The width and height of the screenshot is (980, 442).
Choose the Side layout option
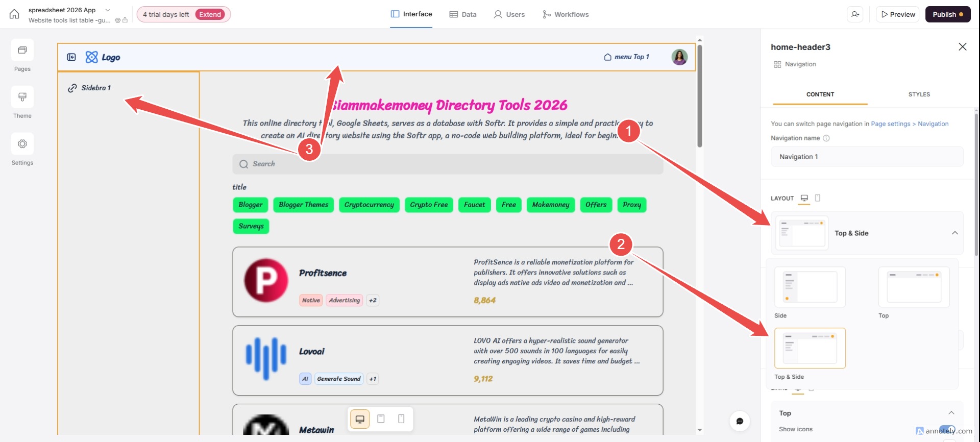[x=810, y=287]
